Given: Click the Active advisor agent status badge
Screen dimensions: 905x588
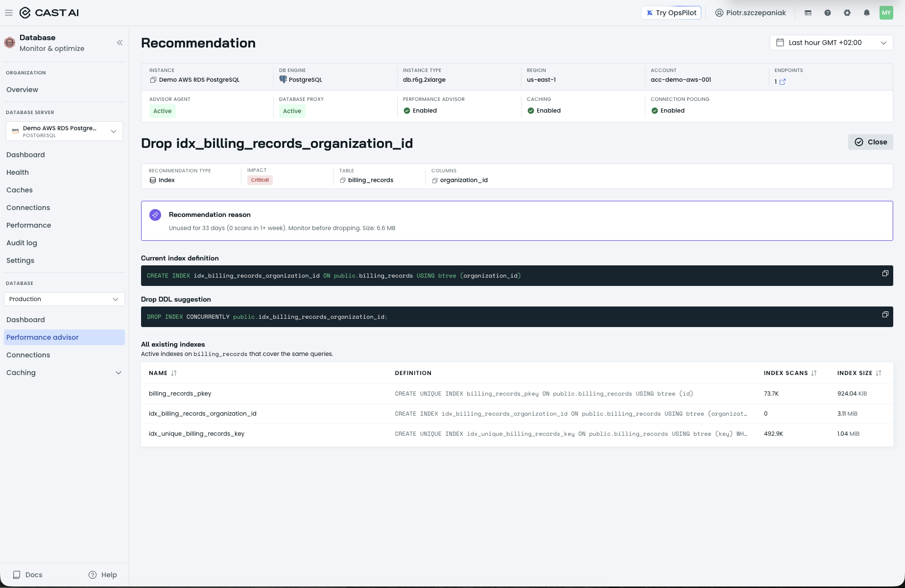Looking at the screenshot, I should (163, 111).
